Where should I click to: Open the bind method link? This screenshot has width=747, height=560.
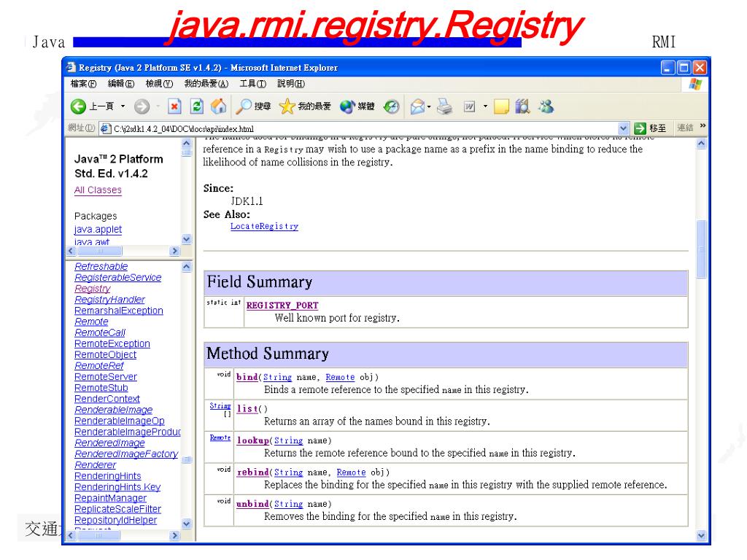coord(247,377)
